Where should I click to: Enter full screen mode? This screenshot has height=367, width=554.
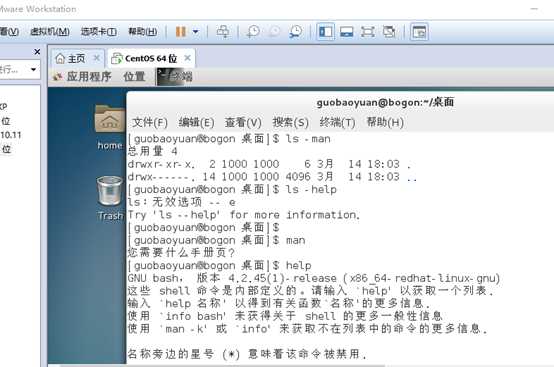368,32
